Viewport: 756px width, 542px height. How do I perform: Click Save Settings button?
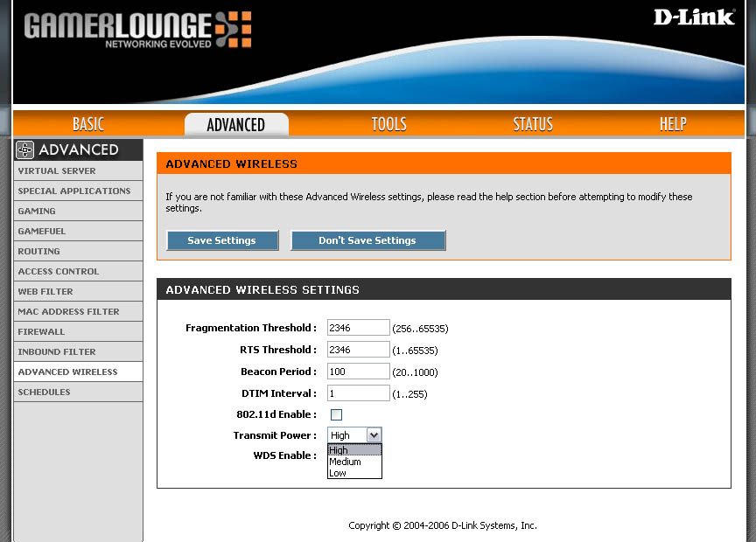[222, 240]
